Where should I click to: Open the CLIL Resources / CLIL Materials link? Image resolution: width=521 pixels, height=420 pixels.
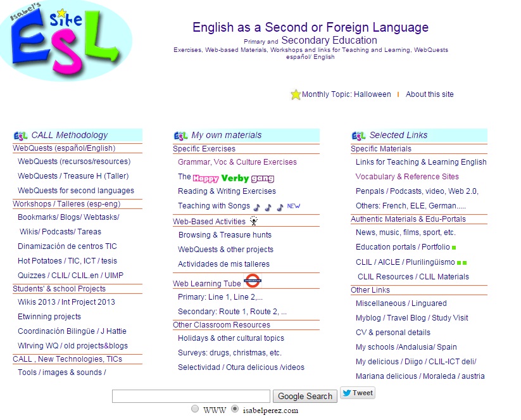click(412, 276)
